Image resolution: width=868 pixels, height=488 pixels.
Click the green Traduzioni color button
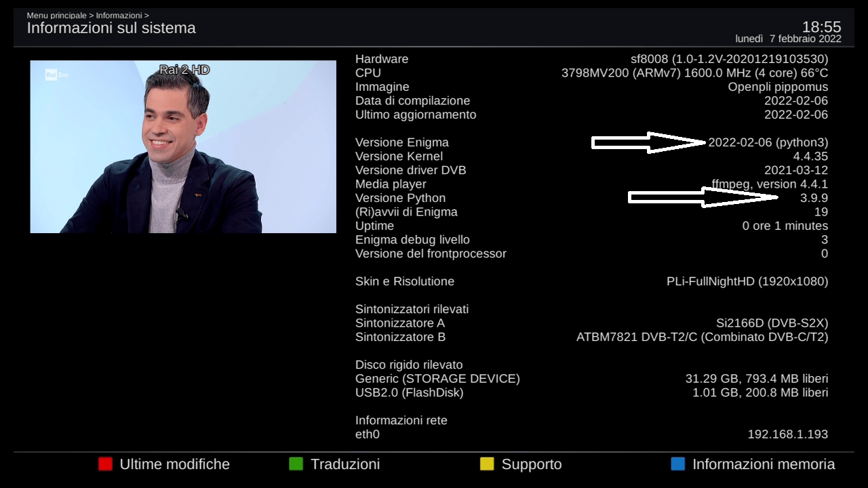[296, 464]
